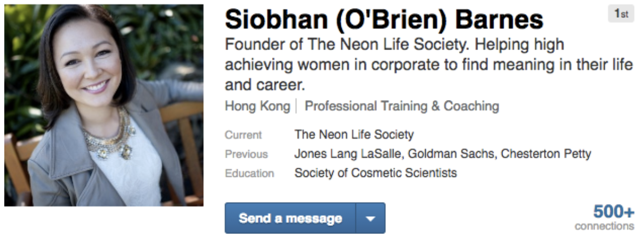The width and height of the screenshot is (644, 242).
Task: Click 'and career.' at headline end
Action: (x=265, y=85)
